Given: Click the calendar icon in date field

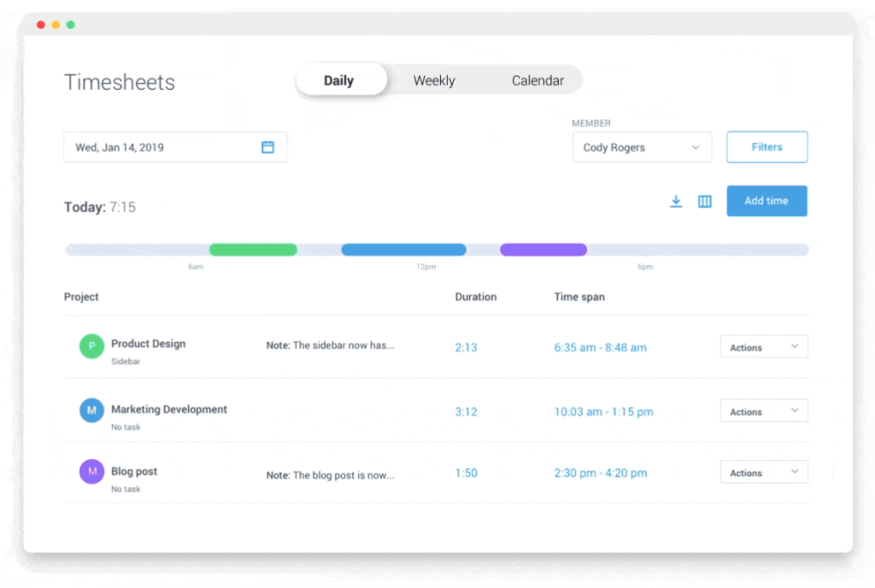Looking at the screenshot, I should tap(267, 147).
